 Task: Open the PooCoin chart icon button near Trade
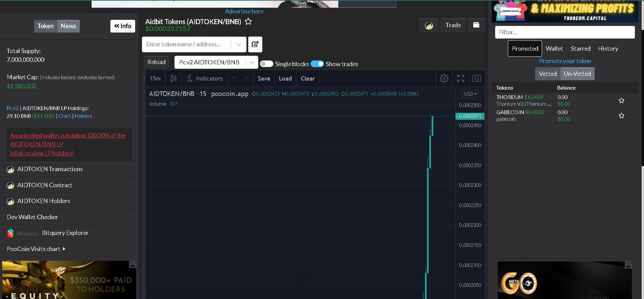429,25
